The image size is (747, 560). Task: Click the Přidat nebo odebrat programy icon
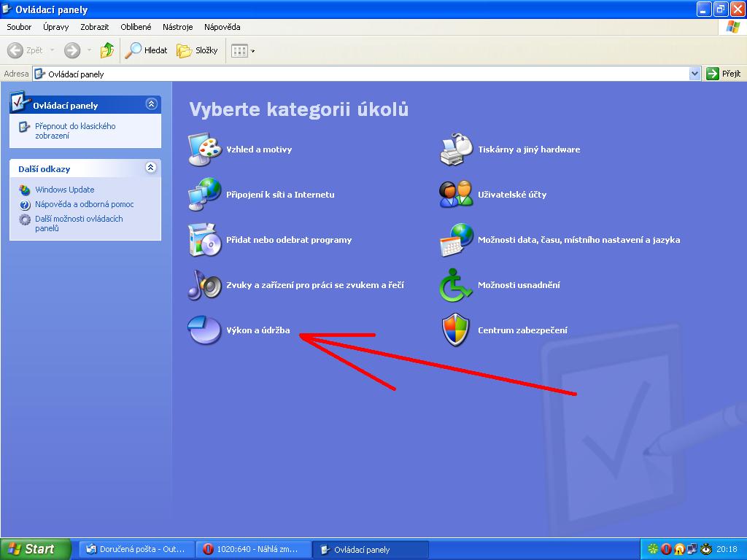coord(205,239)
